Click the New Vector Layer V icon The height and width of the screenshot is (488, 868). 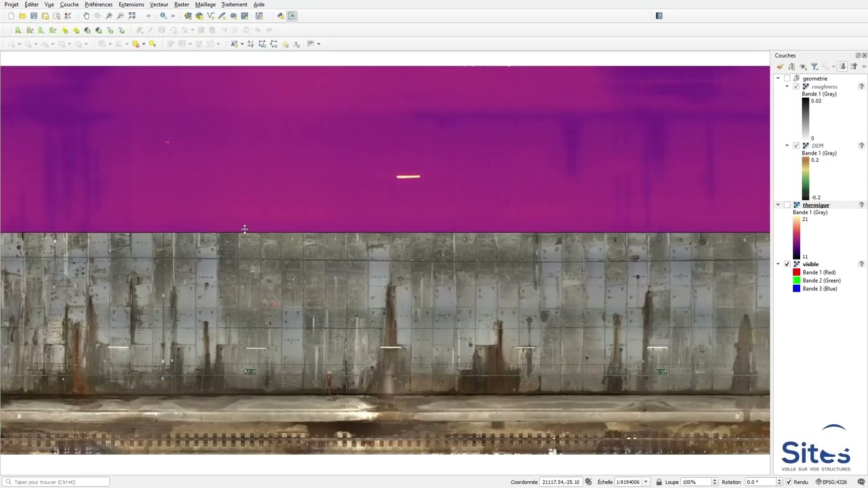[x=211, y=16]
